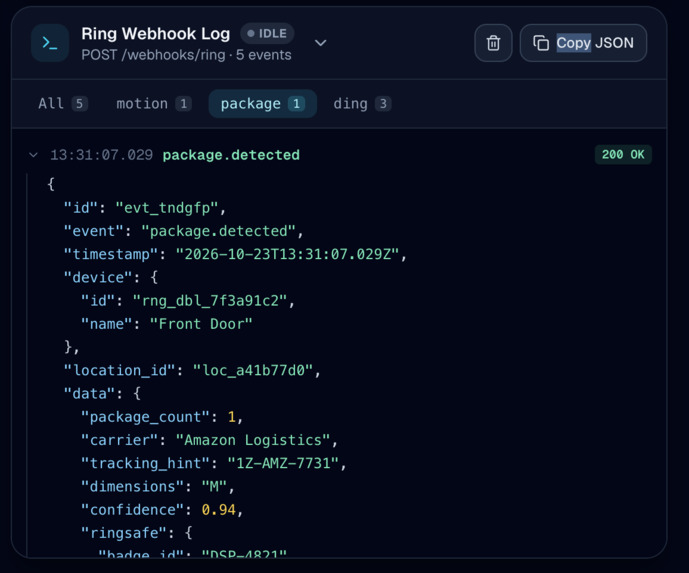Image resolution: width=689 pixels, height=573 pixels.
Task: Click the terminal prompt icon
Action: (50, 43)
